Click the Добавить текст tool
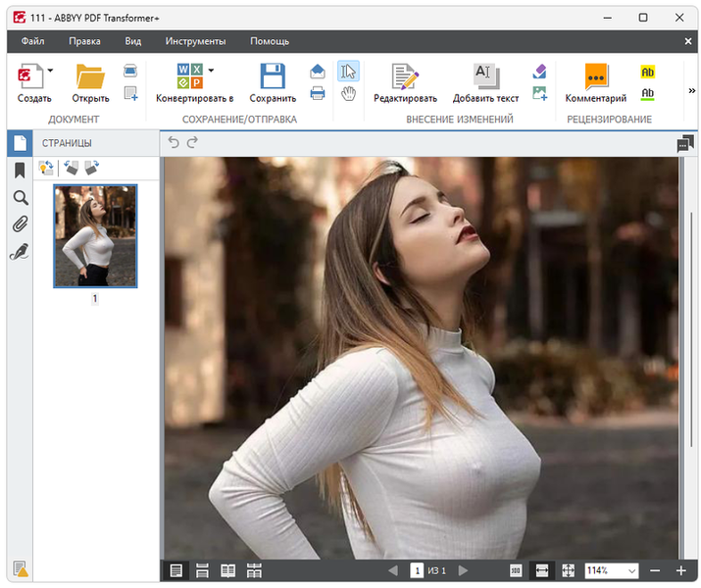This screenshot has height=588, width=701. pos(486,83)
